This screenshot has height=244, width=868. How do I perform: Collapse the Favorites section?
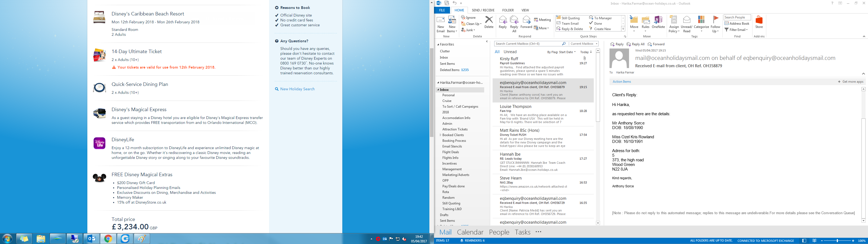[x=438, y=44]
